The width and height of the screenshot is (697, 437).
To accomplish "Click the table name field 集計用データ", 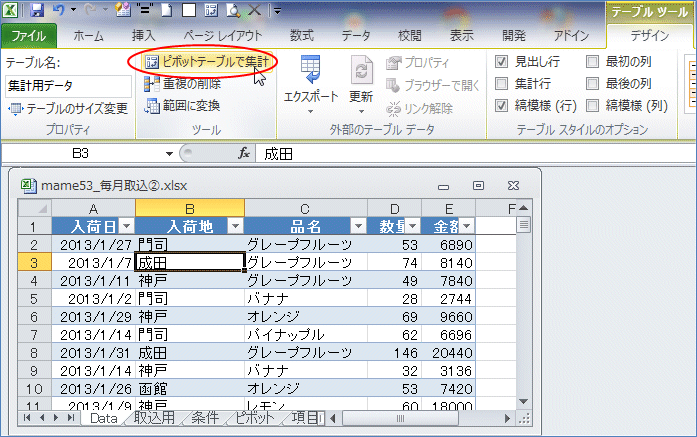I will click(68, 86).
